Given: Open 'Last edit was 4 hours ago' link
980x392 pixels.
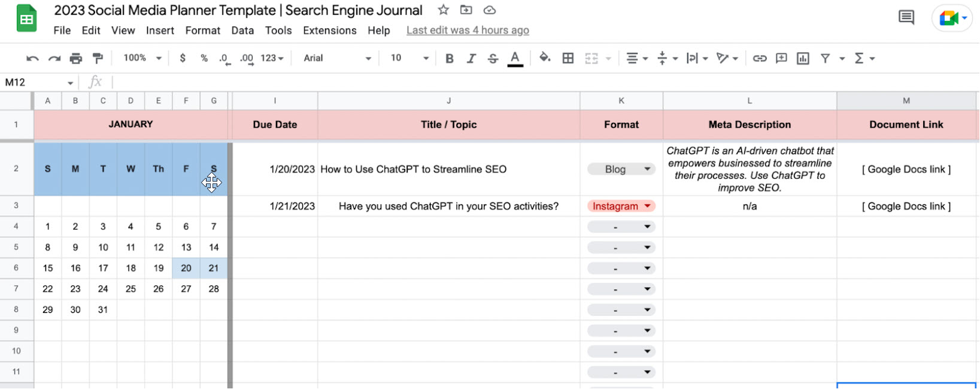Looking at the screenshot, I should tap(468, 31).
